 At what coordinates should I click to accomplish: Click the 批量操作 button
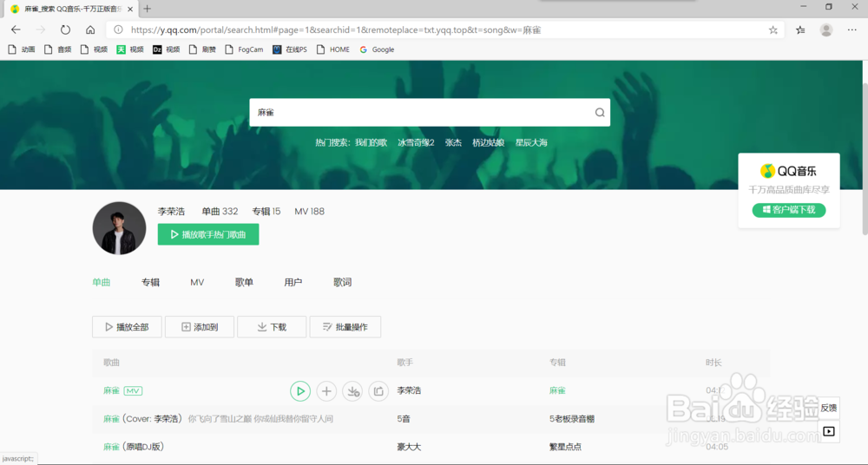pos(345,326)
